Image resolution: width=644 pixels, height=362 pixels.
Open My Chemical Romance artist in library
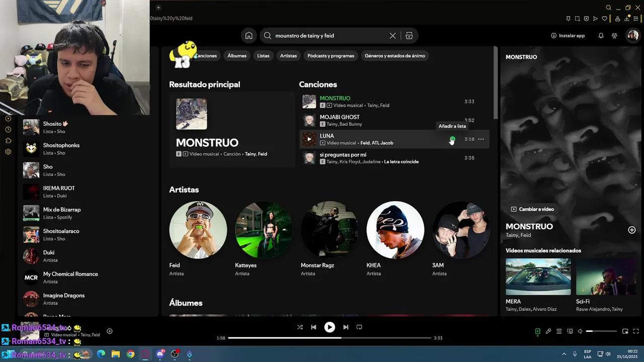click(88, 278)
